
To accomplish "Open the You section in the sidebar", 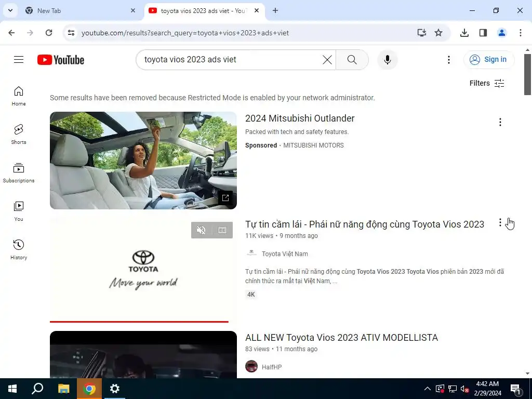I will (x=19, y=211).
